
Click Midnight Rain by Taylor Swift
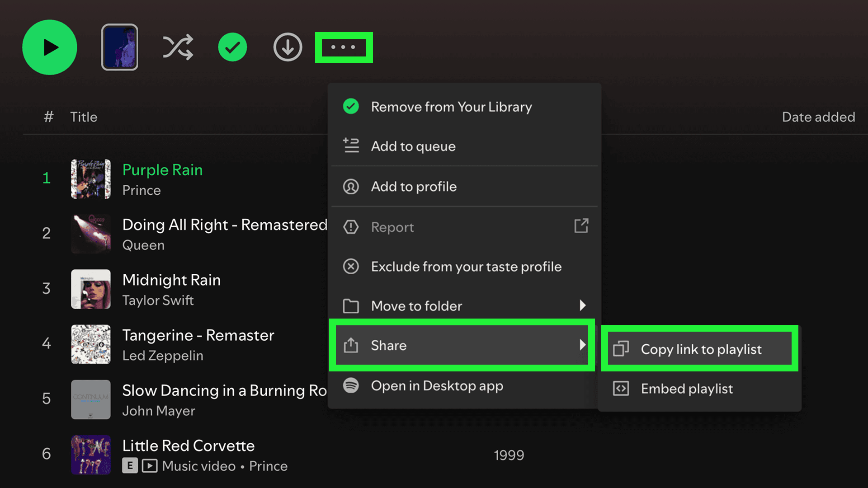tap(171, 280)
